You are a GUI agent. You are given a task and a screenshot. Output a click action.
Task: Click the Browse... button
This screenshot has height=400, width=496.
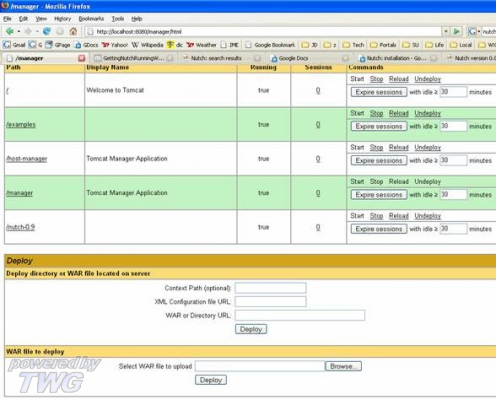(x=344, y=366)
